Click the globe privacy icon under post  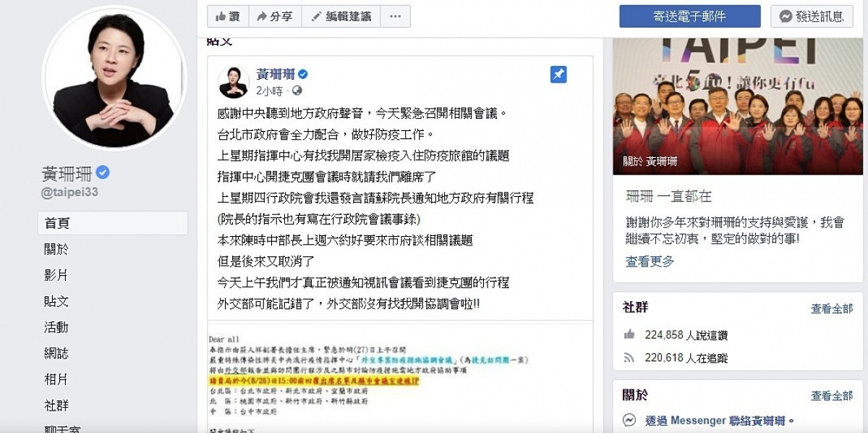pos(297,91)
